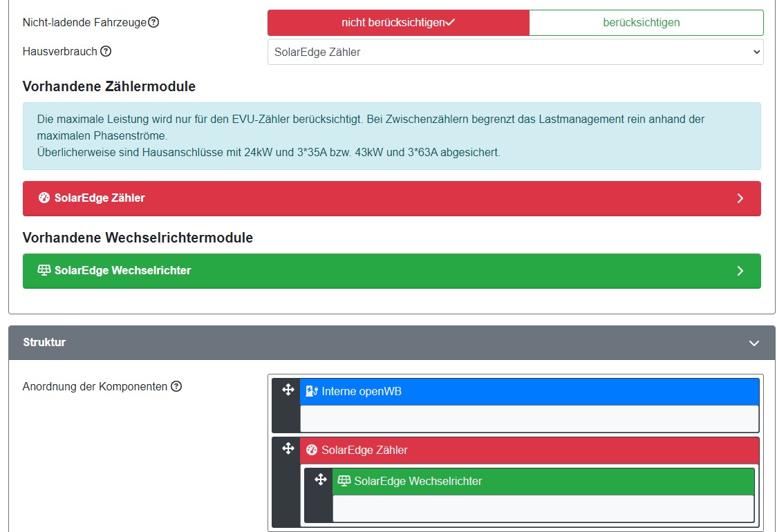This screenshot has width=777, height=532.
Task: Select SolarEdge Wechselrichter in structure tree
Action: coord(543,482)
